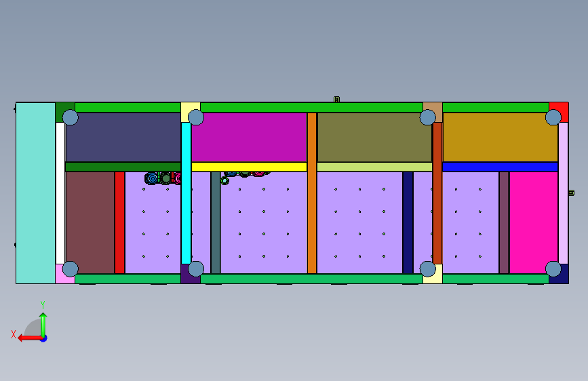The height and width of the screenshot is (381, 588).
Task: Click the tan corner block above the rust post
Action: [x=431, y=107]
